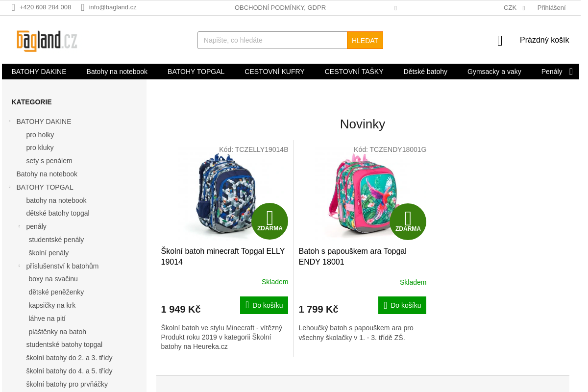Open the shopping cart icon in header
The width and height of the screenshot is (588, 392).
(x=499, y=40)
